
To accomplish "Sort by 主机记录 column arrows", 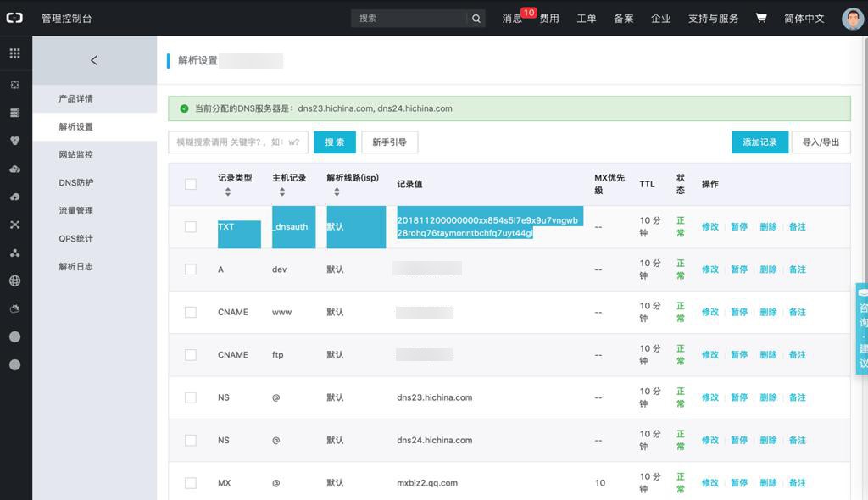I will point(281,192).
